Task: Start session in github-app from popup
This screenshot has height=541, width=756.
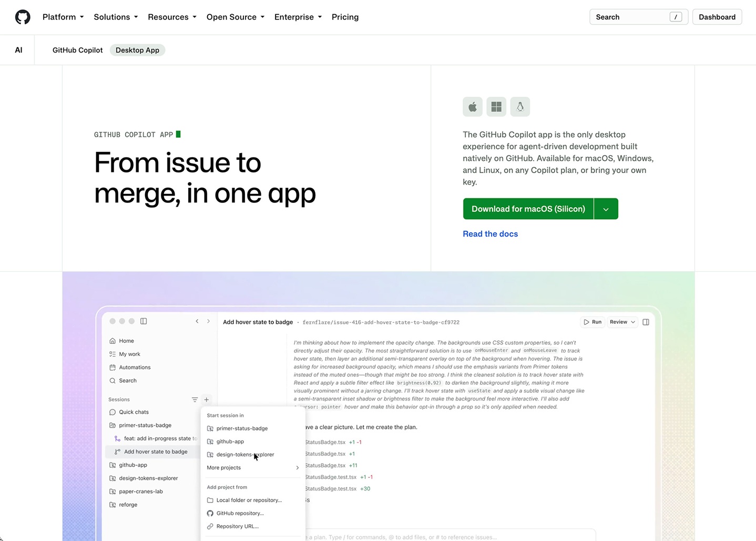Action: point(226,442)
